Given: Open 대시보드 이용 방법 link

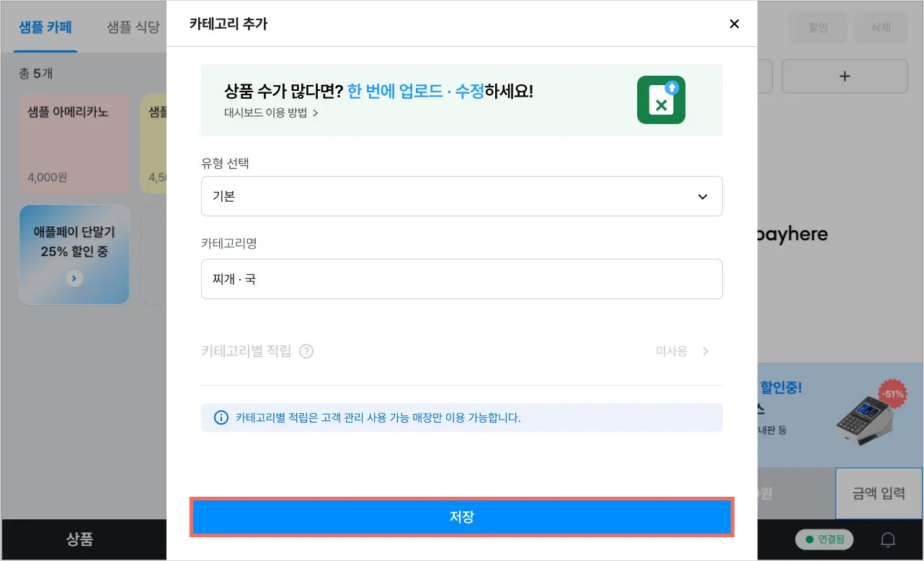Looking at the screenshot, I should pos(271,113).
